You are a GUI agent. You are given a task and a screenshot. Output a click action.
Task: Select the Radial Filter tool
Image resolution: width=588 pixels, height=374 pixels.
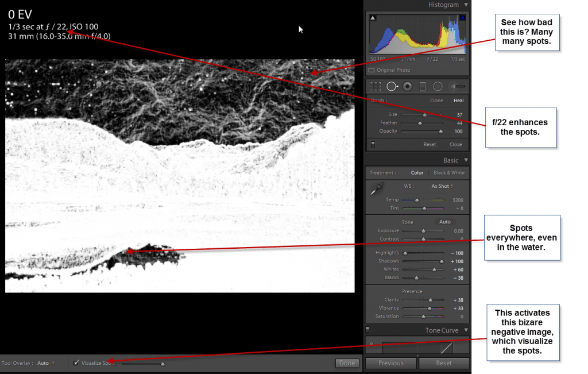438,86
